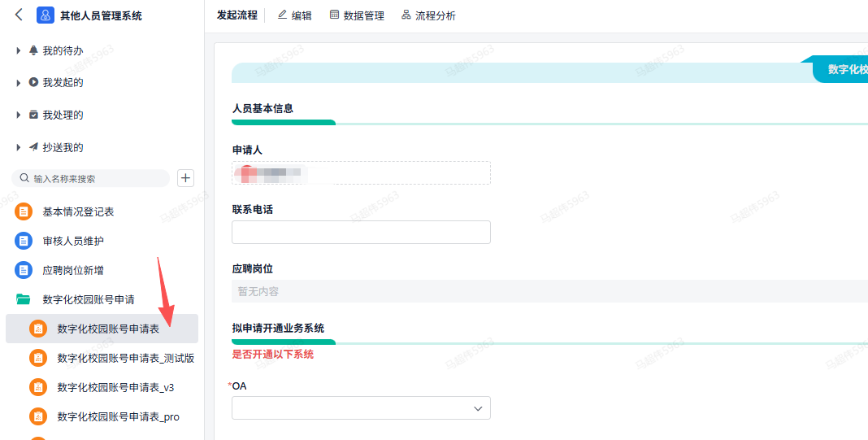Viewport: 868px width, 440px height.
Task: Click the blue app logo icon
Action: pyautogui.click(x=46, y=15)
